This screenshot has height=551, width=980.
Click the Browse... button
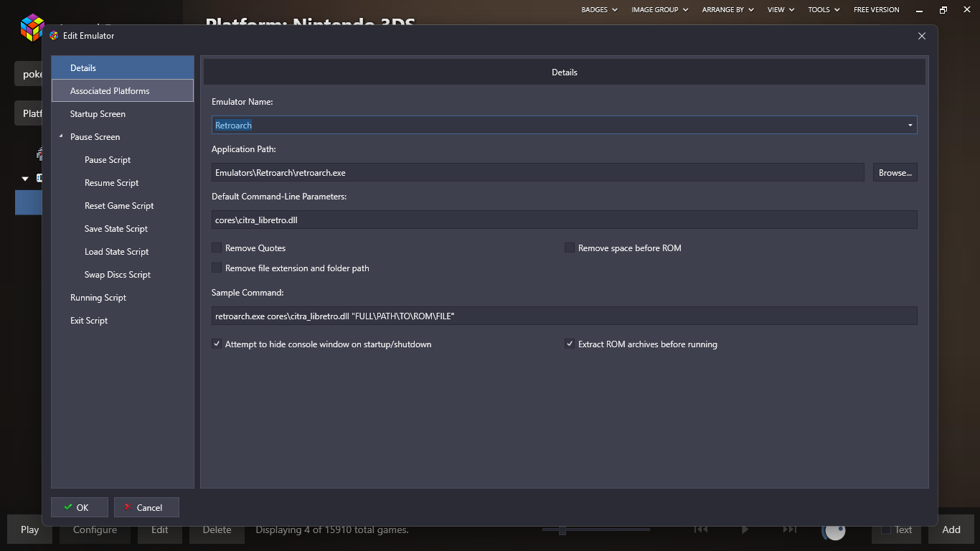[895, 172]
